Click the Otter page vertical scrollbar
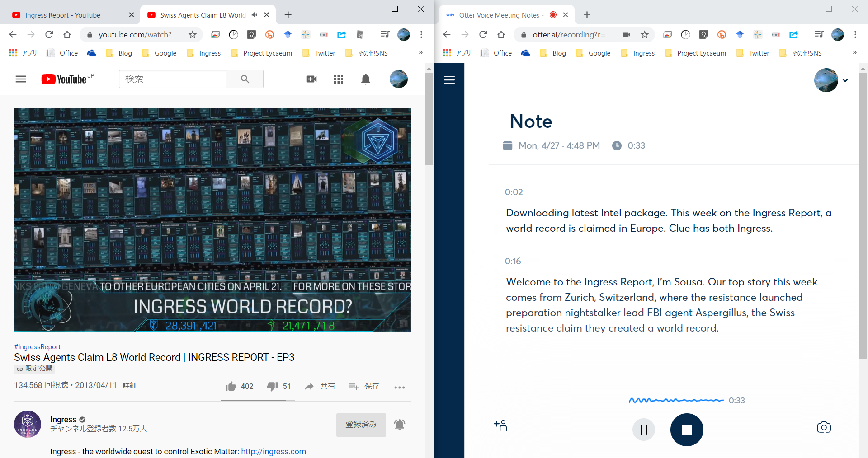 tap(863, 216)
